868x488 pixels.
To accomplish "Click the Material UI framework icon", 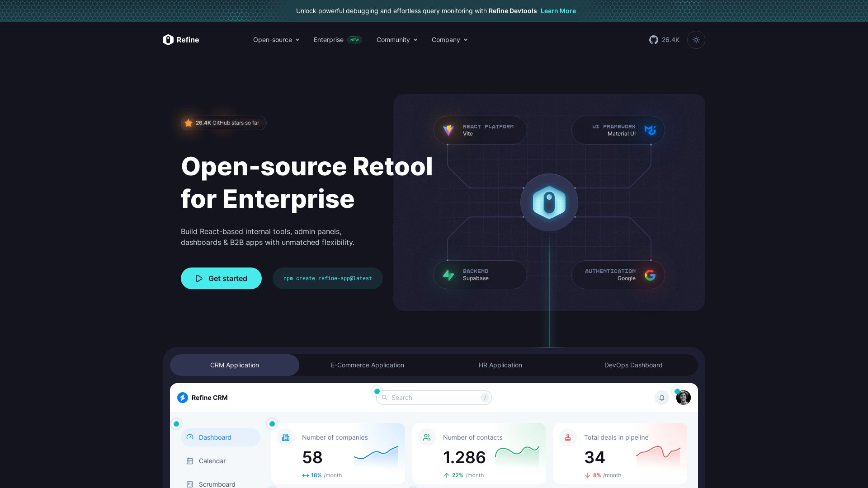I will [x=650, y=130].
